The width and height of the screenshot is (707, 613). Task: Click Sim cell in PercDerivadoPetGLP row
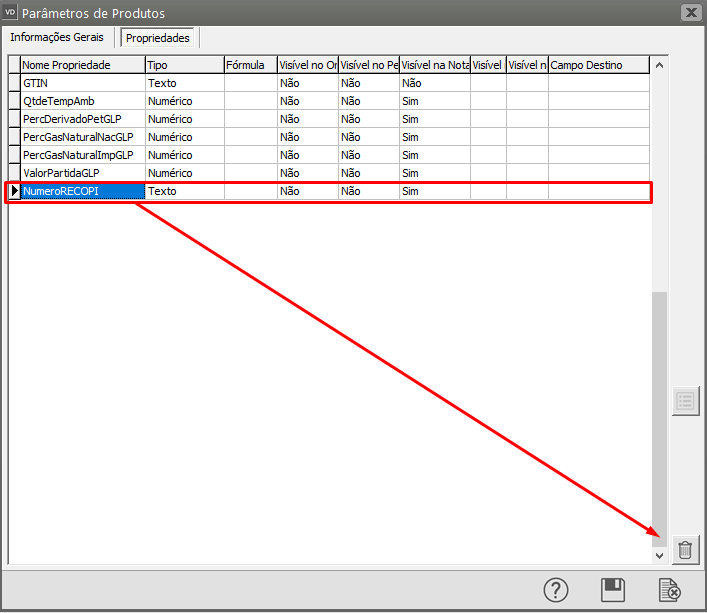click(435, 119)
